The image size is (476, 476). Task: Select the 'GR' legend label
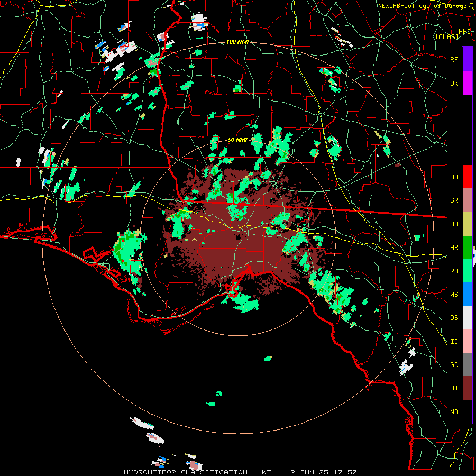tap(454, 200)
